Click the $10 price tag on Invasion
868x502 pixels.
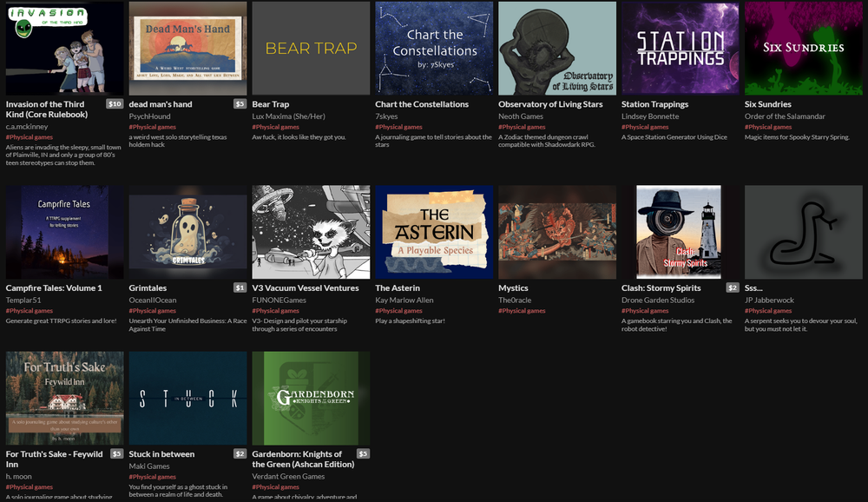tap(115, 103)
